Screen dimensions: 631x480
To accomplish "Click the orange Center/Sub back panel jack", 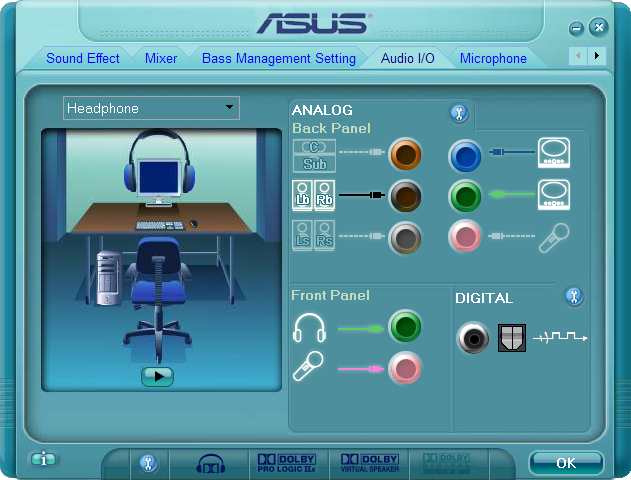I will point(405,154).
